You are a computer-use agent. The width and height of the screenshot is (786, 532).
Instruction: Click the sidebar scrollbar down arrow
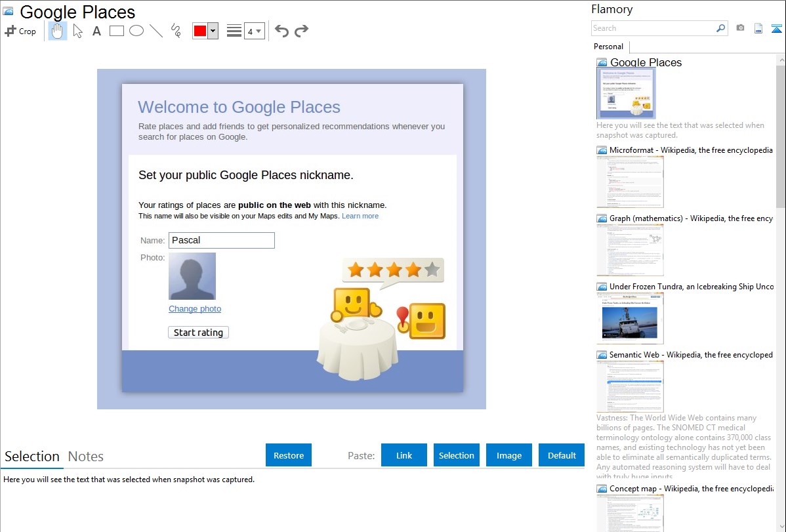click(x=781, y=526)
